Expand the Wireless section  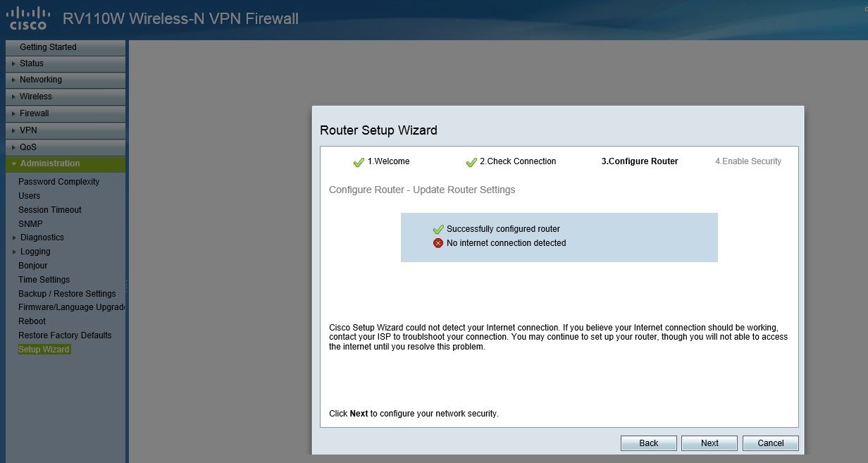click(x=66, y=97)
